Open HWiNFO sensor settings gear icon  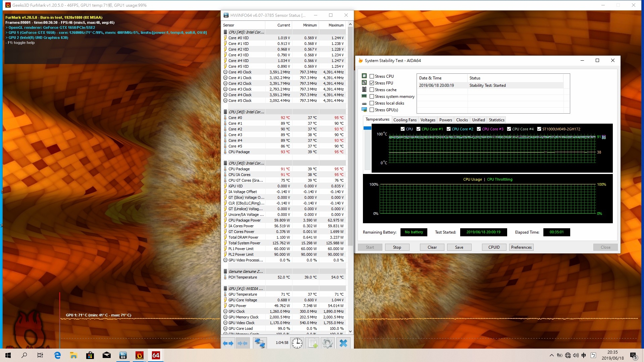(x=328, y=343)
